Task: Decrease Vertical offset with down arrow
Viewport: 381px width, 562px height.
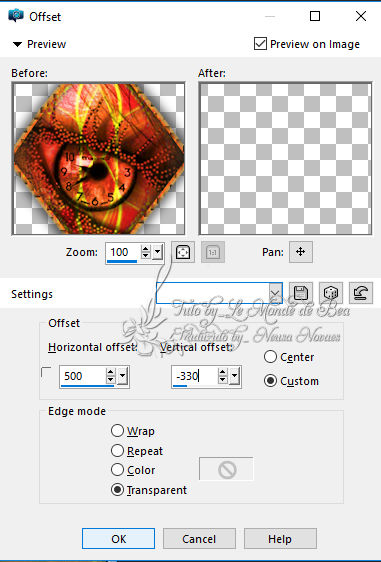Action: [x=223, y=380]
